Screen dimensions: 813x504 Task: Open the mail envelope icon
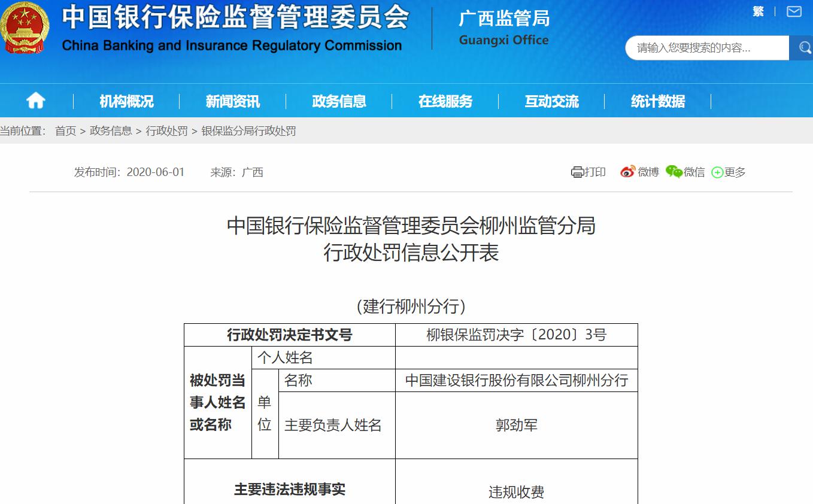pos(794,11)
